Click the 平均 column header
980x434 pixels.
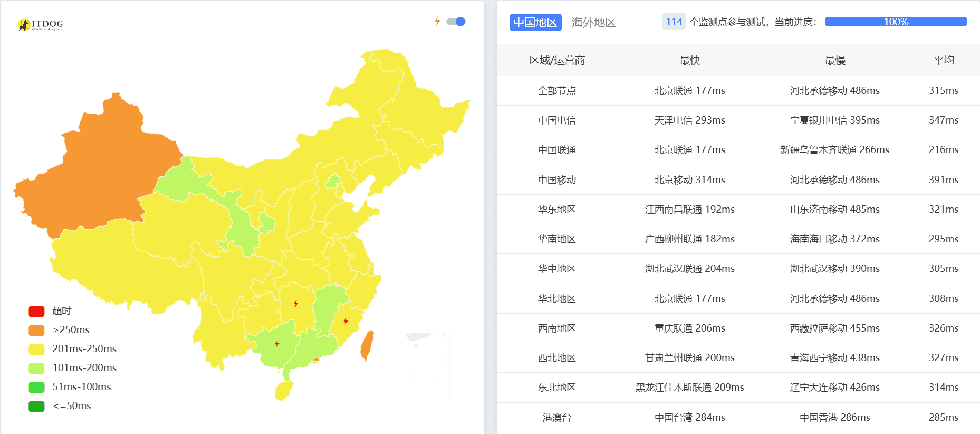point(944,60)
